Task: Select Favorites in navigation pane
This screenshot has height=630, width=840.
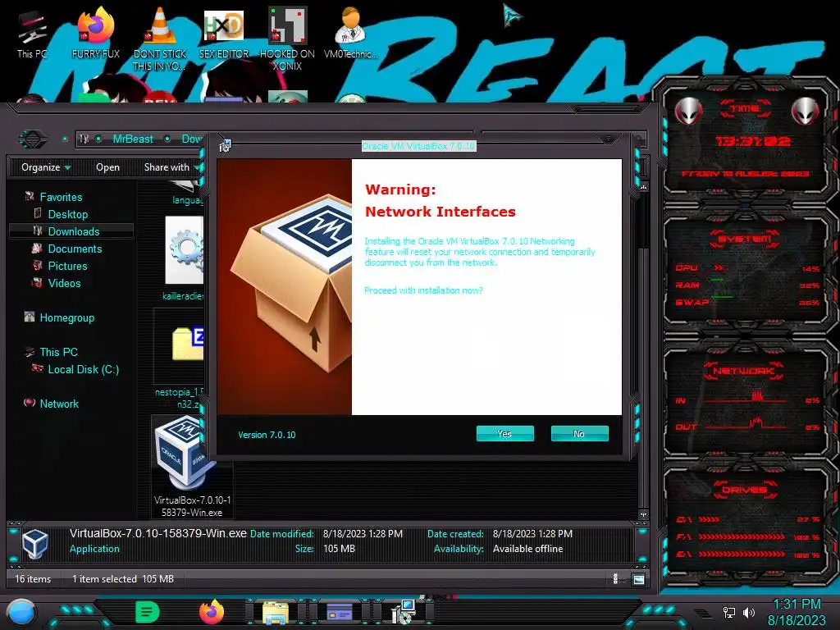Action: coord(61,197)
